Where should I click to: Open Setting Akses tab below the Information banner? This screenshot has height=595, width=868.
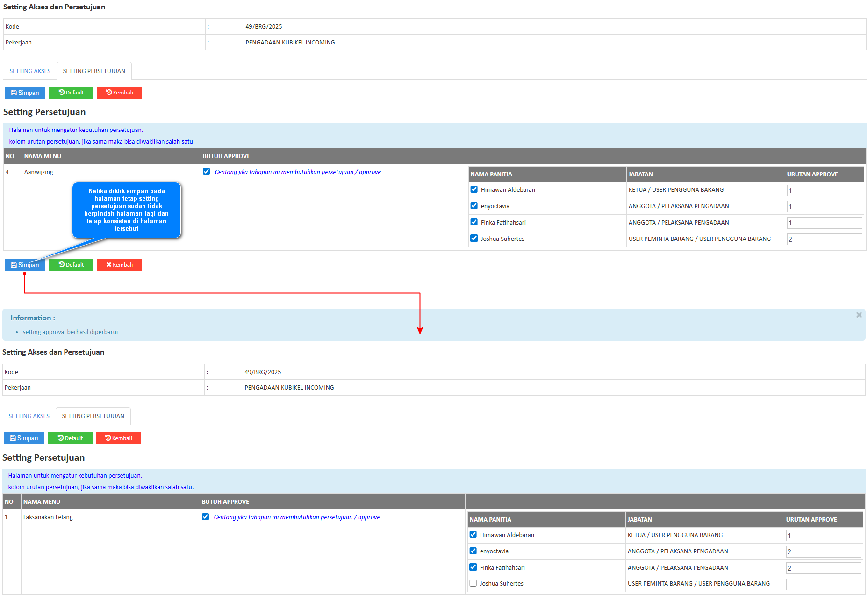coord(29,416)
